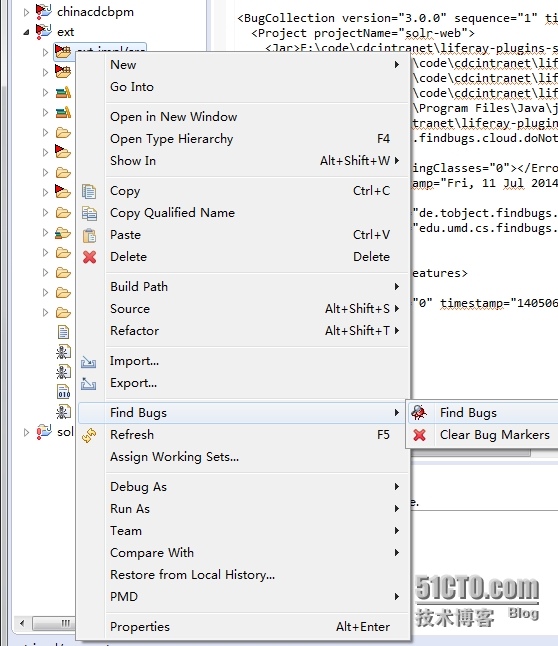Choose Import... from the menu
The height and width of the screenshot is (646, 558).
pyautogui.click(x=258, y=361)
